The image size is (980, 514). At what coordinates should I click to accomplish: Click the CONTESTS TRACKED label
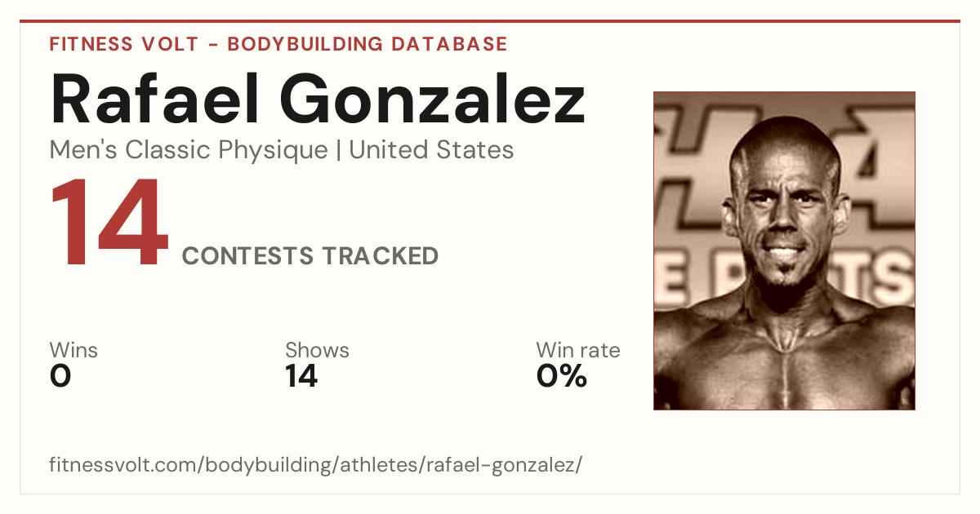(x=310, y=256)
